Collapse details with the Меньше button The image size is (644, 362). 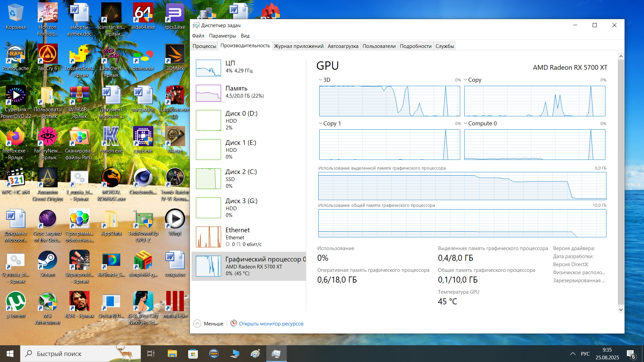[x=208, y=323]
